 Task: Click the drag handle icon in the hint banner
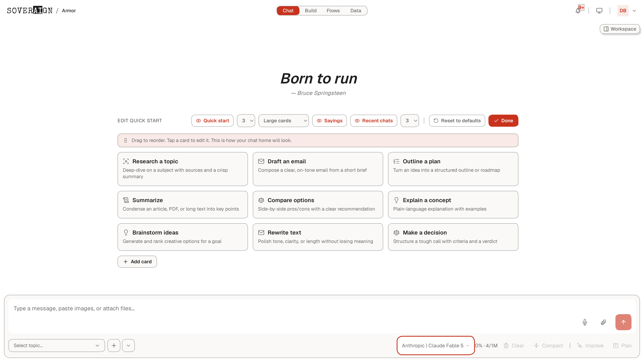(126, 140)
